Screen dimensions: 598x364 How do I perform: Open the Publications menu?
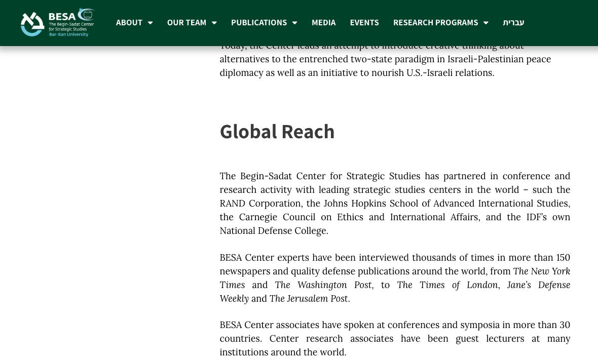pos(259,22)
